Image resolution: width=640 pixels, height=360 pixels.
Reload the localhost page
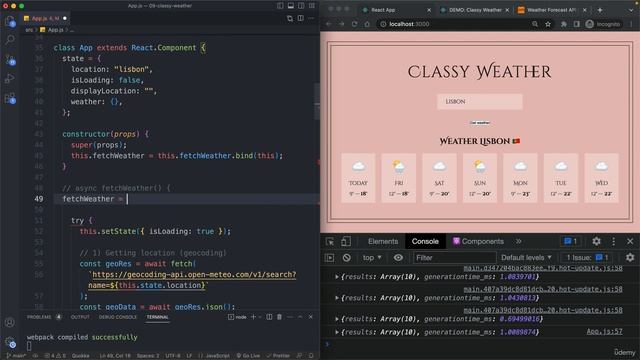click(354, 24)
